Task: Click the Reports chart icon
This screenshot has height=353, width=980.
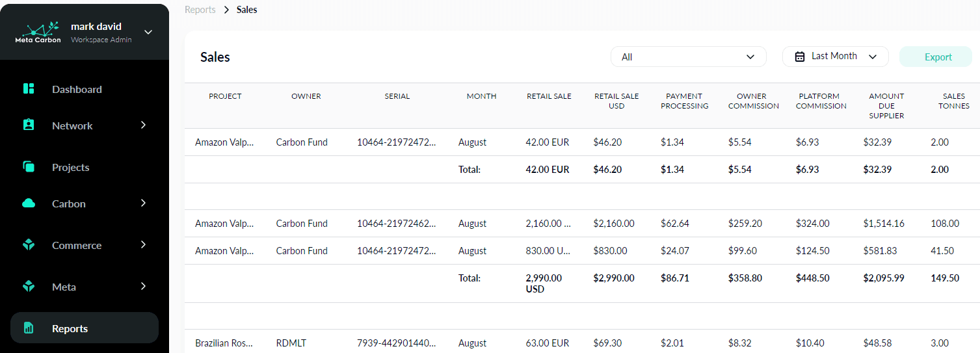Action: (x=29, y=328)
